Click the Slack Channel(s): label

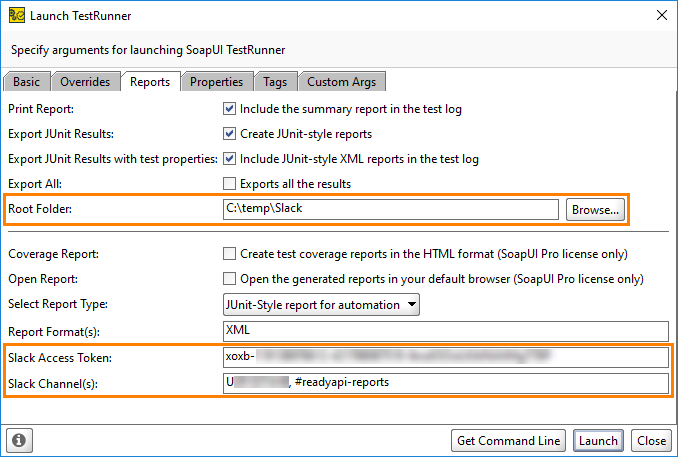tap(53, 384)
